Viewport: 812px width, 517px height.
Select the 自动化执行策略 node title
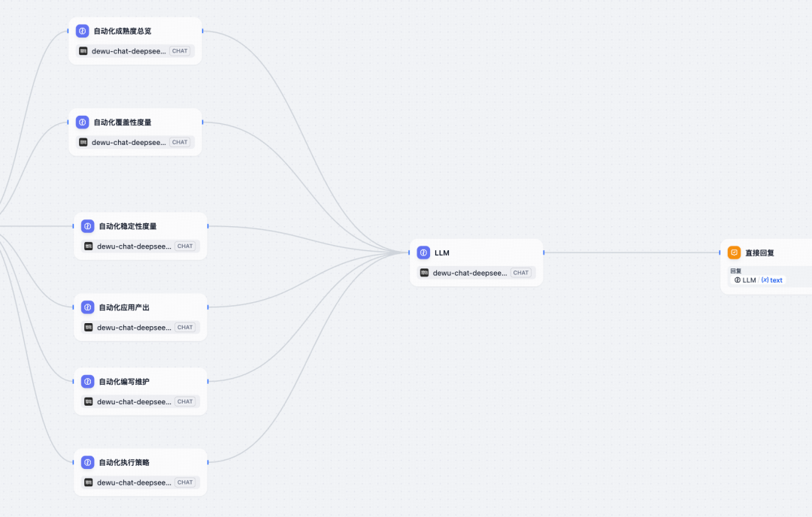[124, 462]
